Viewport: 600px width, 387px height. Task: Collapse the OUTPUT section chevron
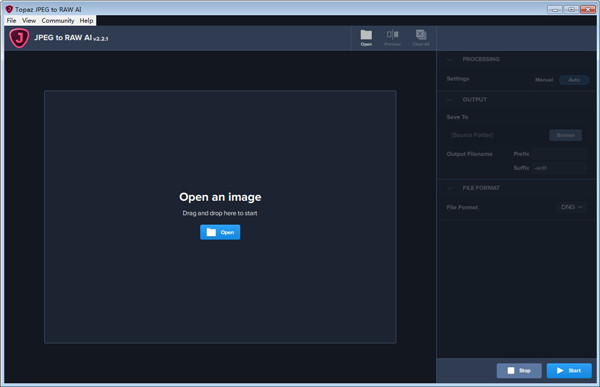(x=450, y=100)
